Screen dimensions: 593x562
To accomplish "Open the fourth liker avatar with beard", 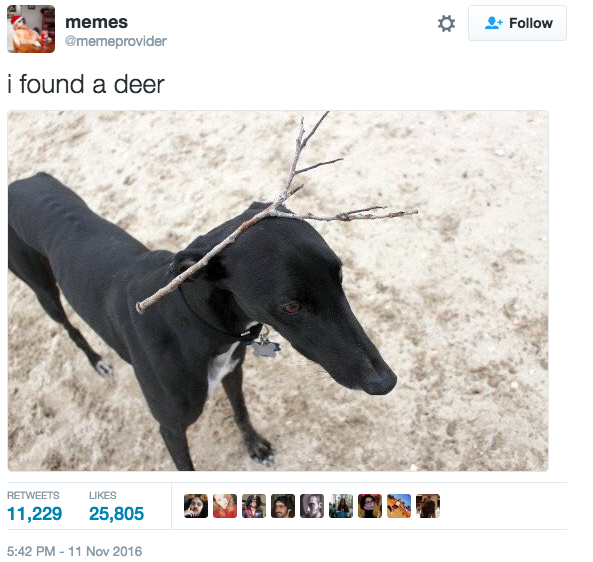I will [283, 506].
